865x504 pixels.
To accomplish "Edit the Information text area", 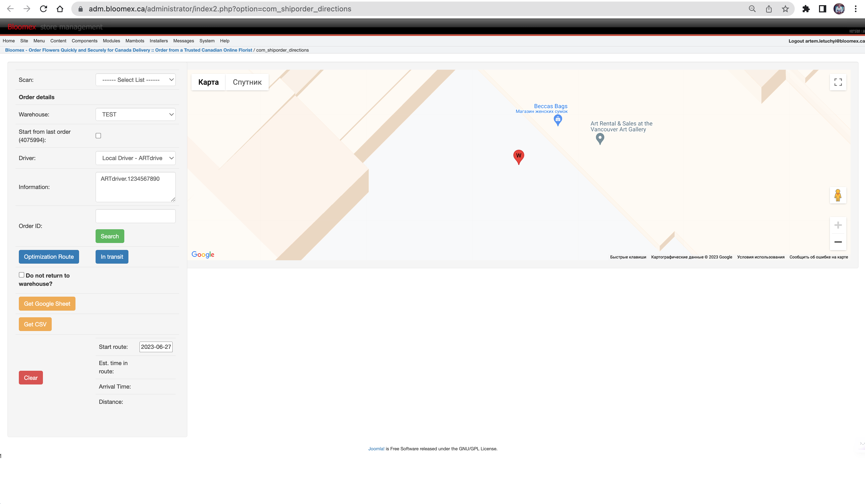I will [x=136, y=187].
